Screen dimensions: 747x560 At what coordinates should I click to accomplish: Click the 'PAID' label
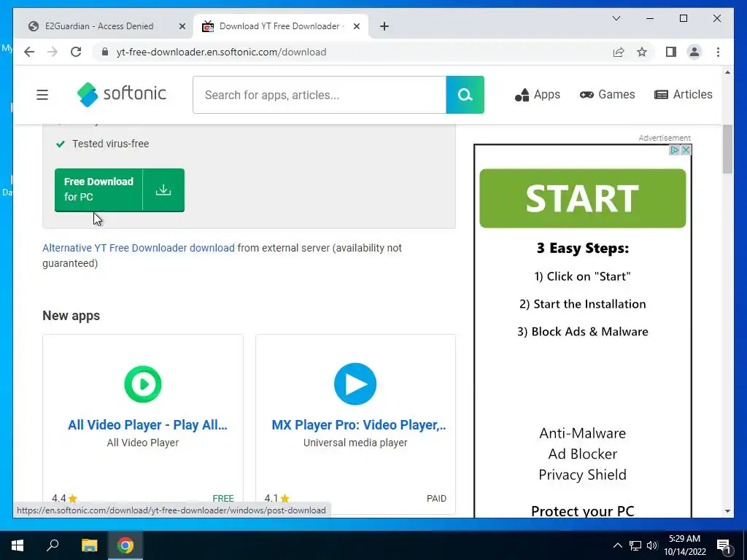click(436, 499)
